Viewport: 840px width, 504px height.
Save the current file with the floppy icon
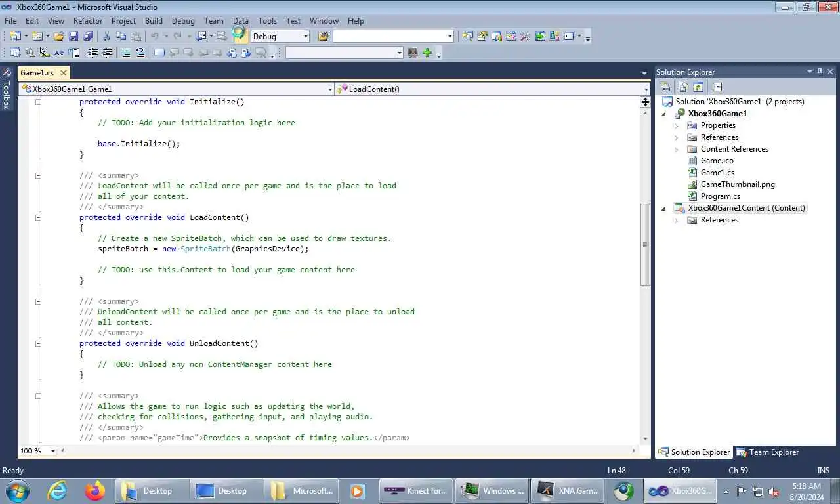point(73,36)
